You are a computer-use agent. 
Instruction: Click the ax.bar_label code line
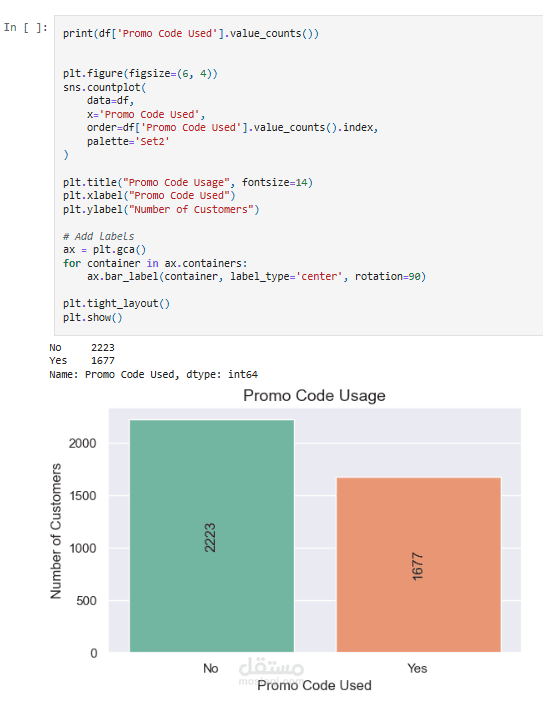[x=257, y=276]
